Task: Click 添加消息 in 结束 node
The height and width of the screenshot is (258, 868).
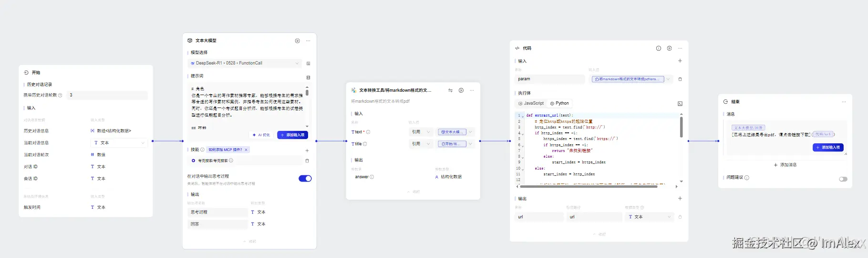Action: 785,165
